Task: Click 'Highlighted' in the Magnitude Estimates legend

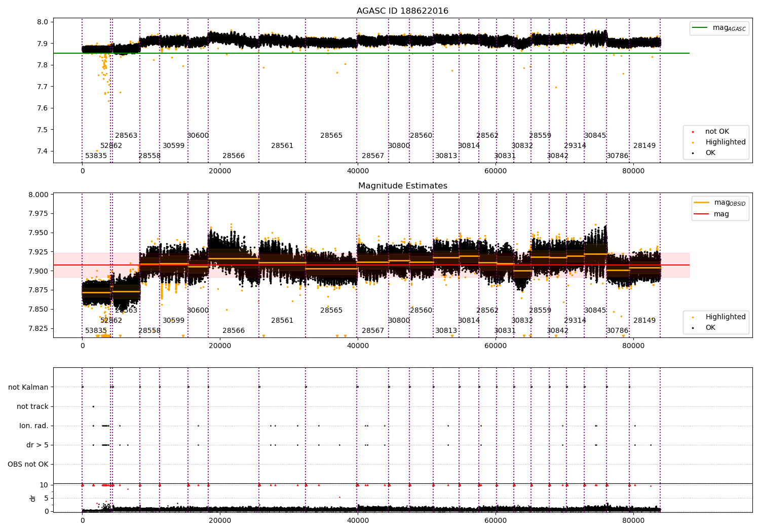Action: 725,317
